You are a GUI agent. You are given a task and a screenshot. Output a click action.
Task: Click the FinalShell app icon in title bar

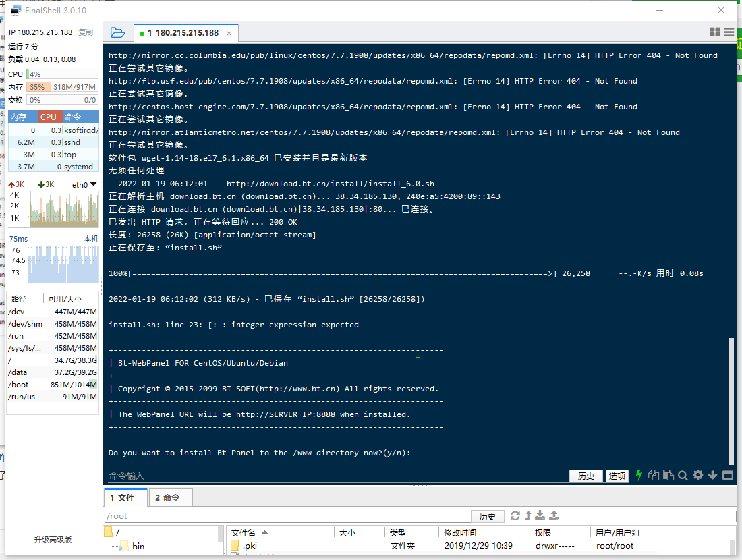click(x=16, y=10)
